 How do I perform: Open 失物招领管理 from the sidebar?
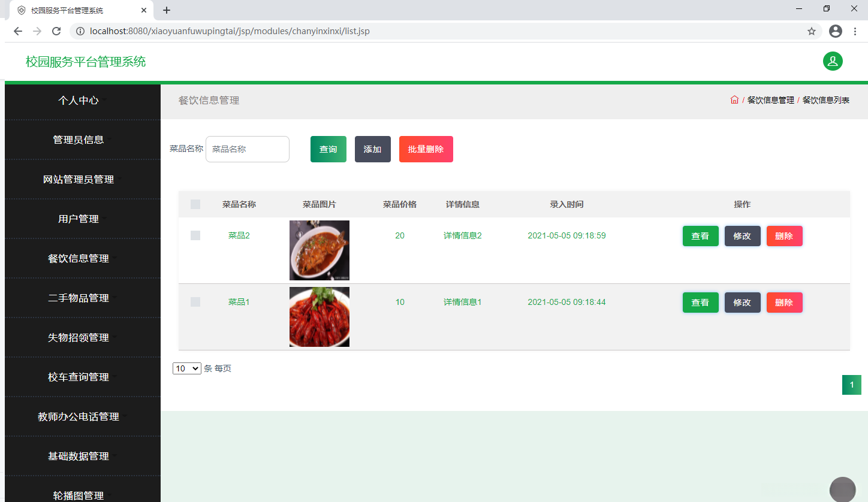click(78, 337)
